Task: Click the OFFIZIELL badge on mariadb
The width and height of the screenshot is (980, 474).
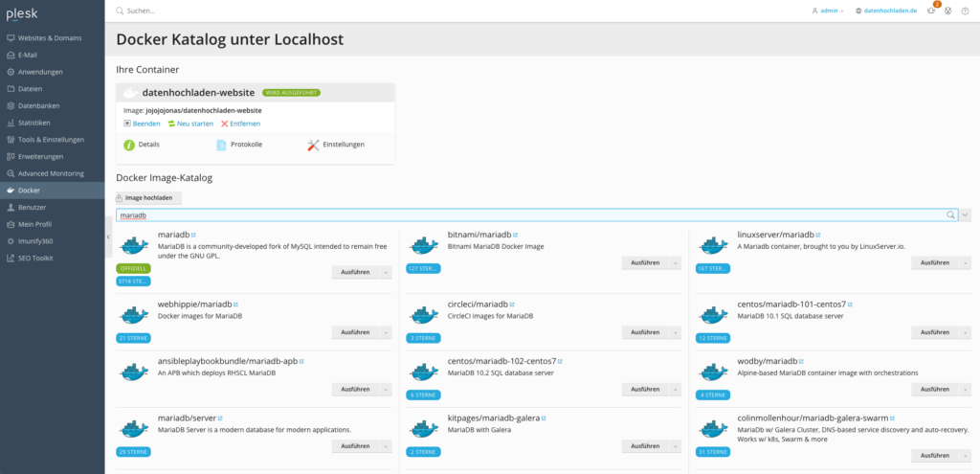Action: [133, 268]
